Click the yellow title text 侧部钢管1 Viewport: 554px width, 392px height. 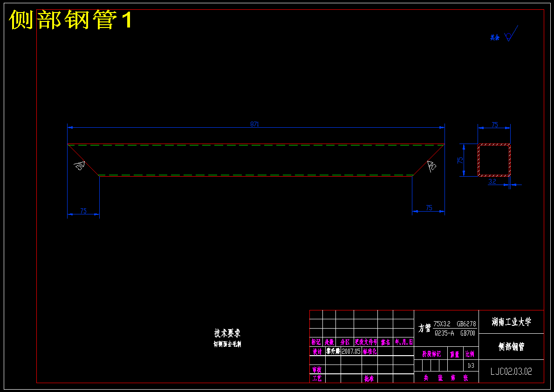pos(71,20)
